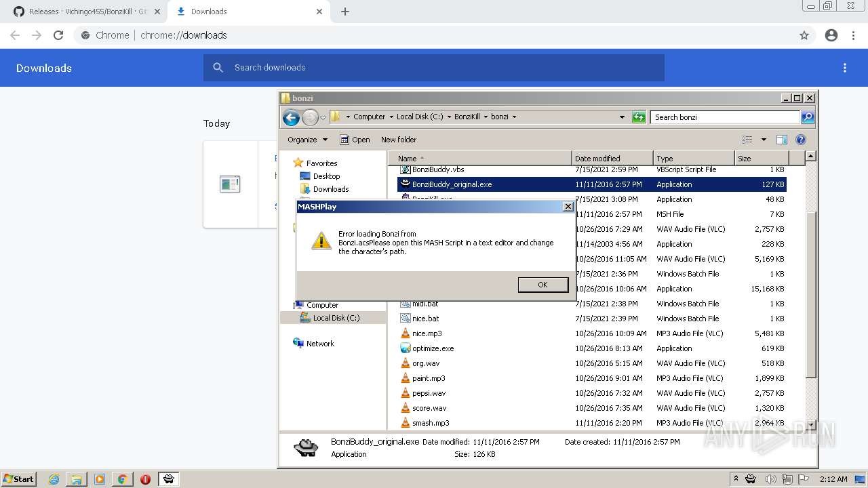Open address bar history dropdown
868x488 pixels.
tap(622, 117)
